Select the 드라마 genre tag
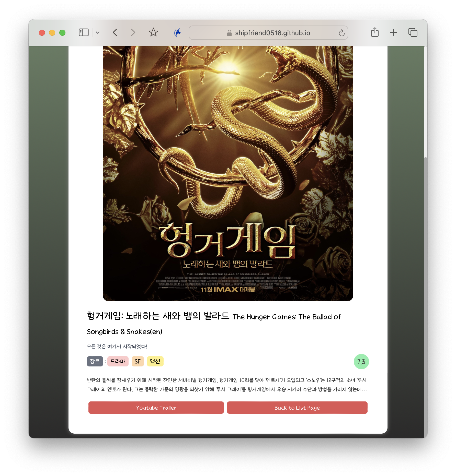The height and width of the screenshot is (476, 456). [x=118, y=361]
